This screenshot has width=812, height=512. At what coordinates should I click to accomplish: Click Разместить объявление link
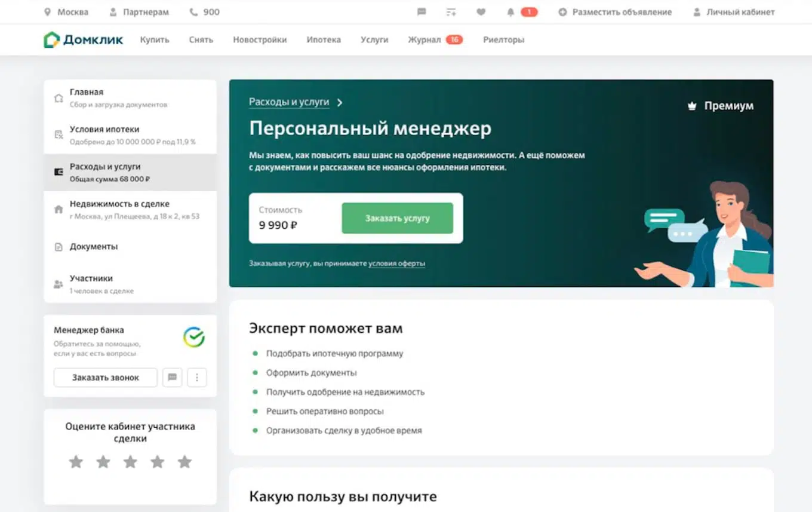point(622,12)
